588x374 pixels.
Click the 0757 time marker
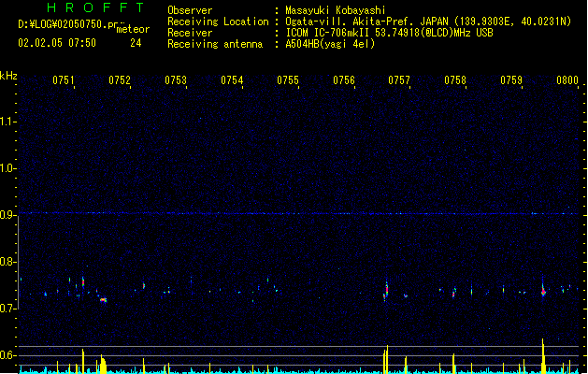click(x=399, y=80)
